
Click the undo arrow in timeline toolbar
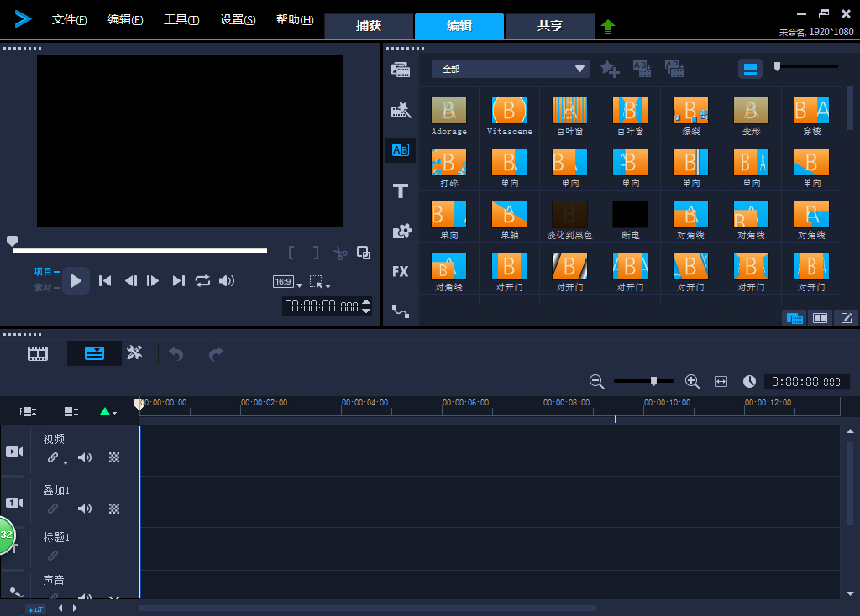click(x=176, y=353)
